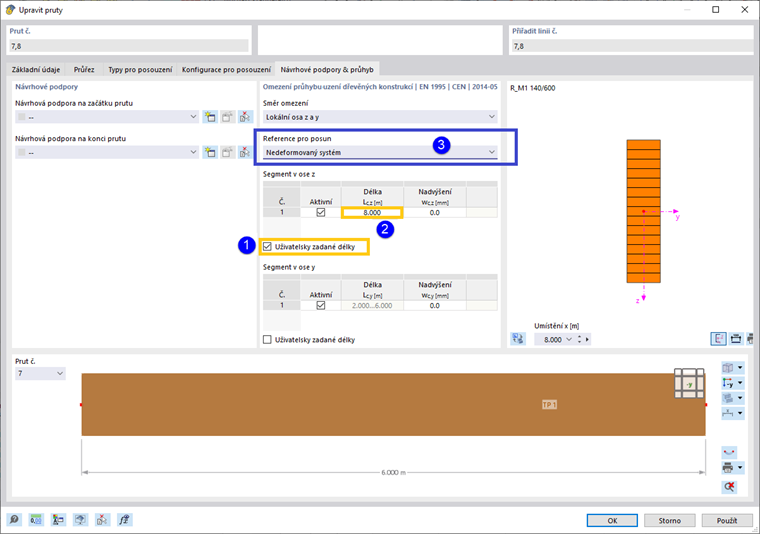Click the Nadvýšení 0.0 cell in y segment
Screen dimensions: 760x534
434,305
